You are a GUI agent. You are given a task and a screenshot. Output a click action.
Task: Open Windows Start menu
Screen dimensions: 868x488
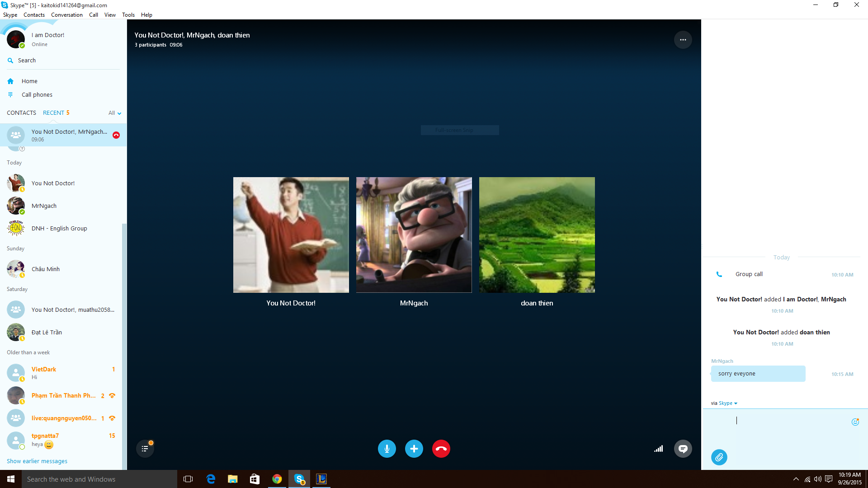11,479
